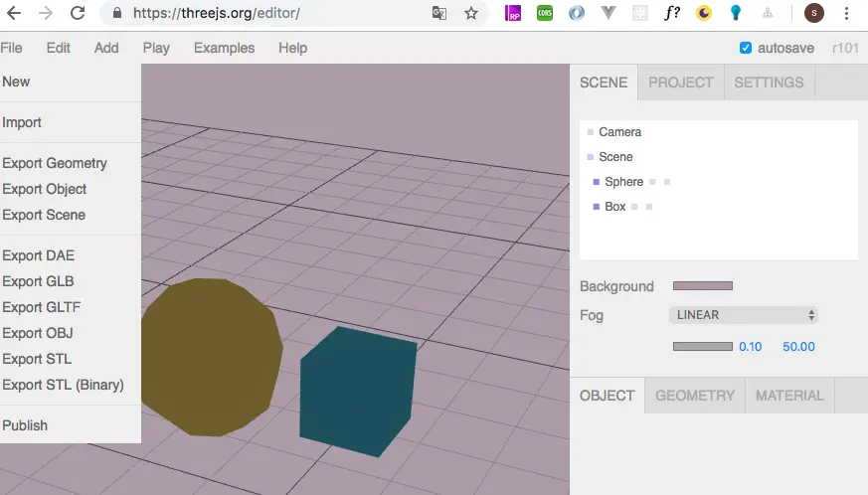Open the f? font extension
The height and width of the screenshot is (495, 868).
(x=672, y=13)
